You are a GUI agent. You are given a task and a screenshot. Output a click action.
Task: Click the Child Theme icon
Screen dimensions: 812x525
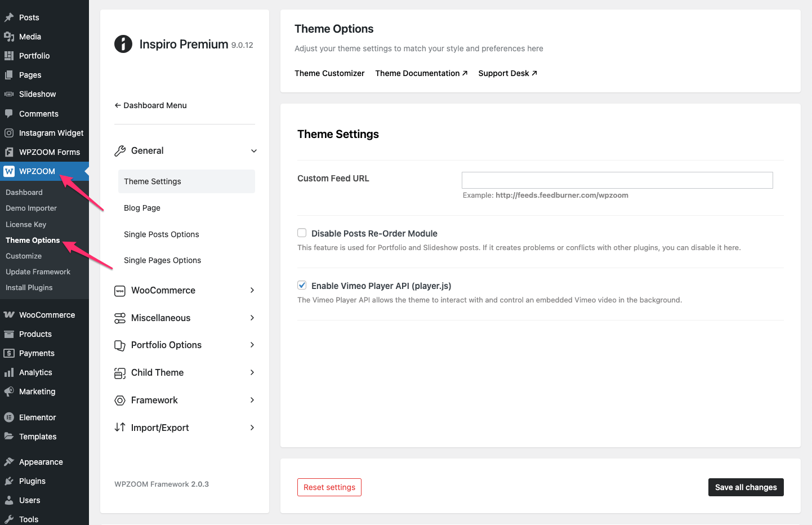(120, 373)
